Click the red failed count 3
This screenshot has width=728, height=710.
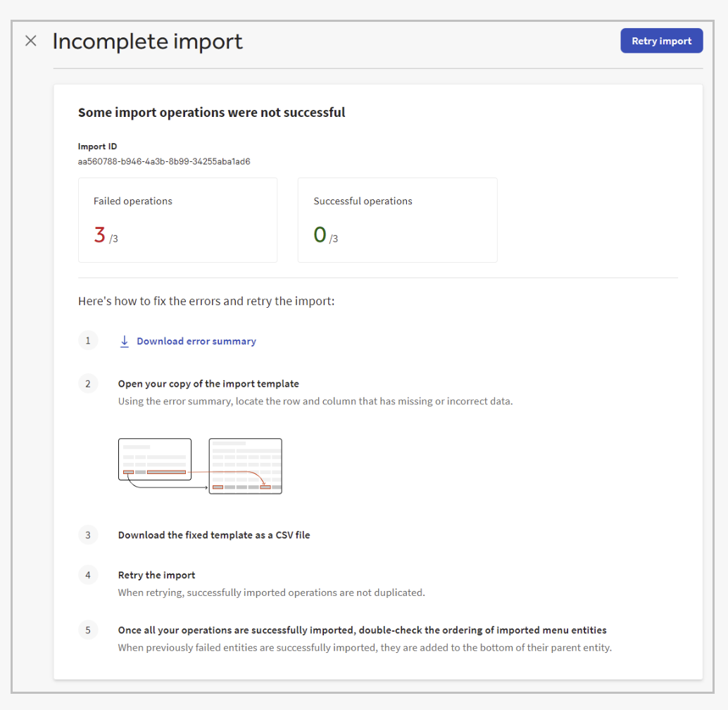click(x=99, y=235)
